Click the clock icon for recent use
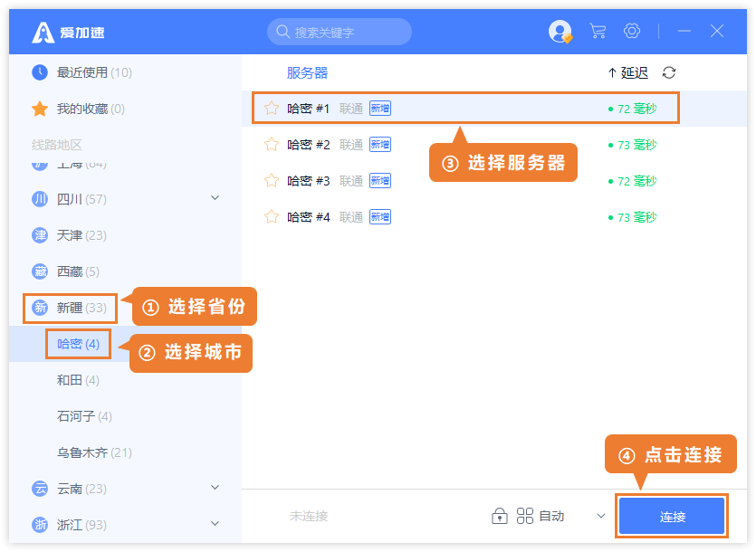This screenshot has width=756, height=552. click(40, 72)
